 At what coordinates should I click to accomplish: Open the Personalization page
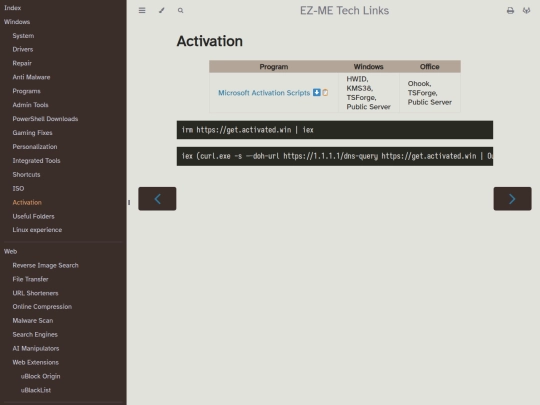(x=35, y=146)
